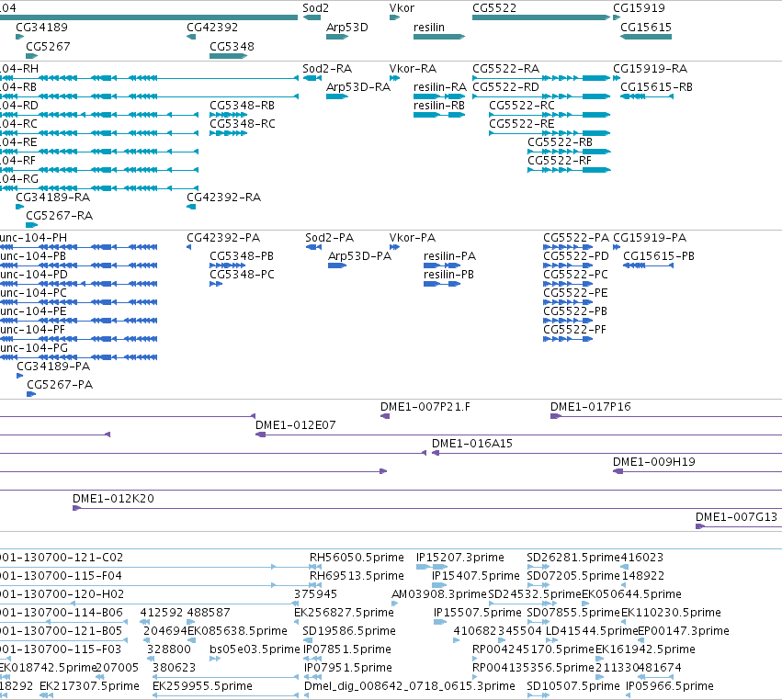Image resolution: width=782 pixels, height=700 pixels.
Task: Select the DME1-017P16 clone label
Action: click(x=591, y=406)
